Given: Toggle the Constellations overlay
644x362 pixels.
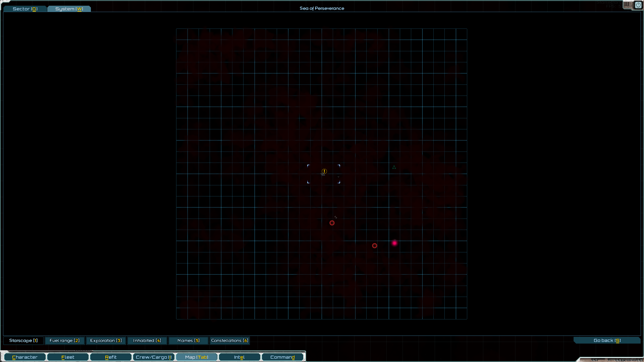Looking at the screenshot, I should click(229, 341).
